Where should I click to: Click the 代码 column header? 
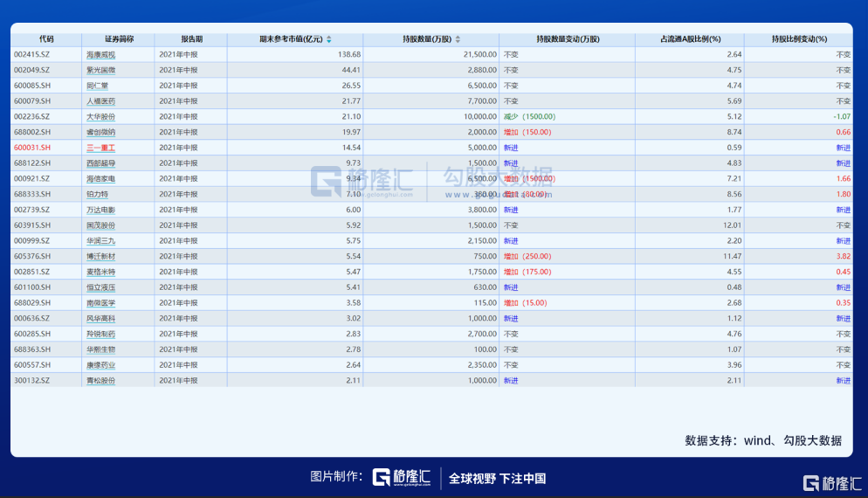46,39
